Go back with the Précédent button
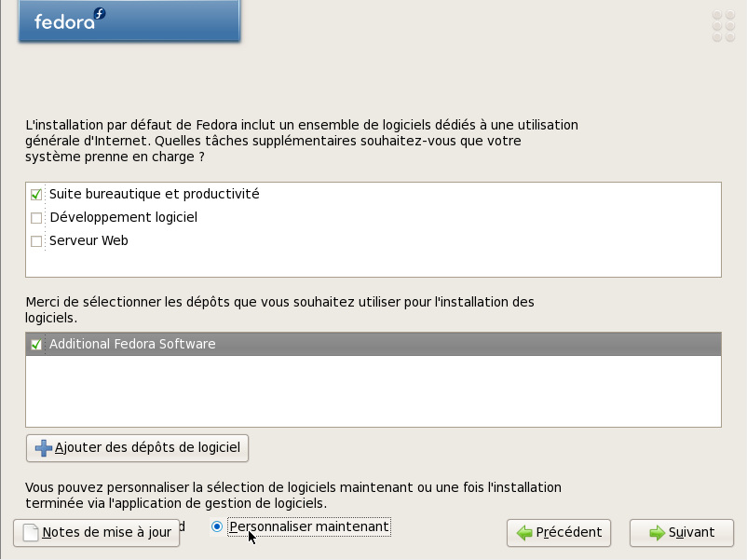 [559, 533]
